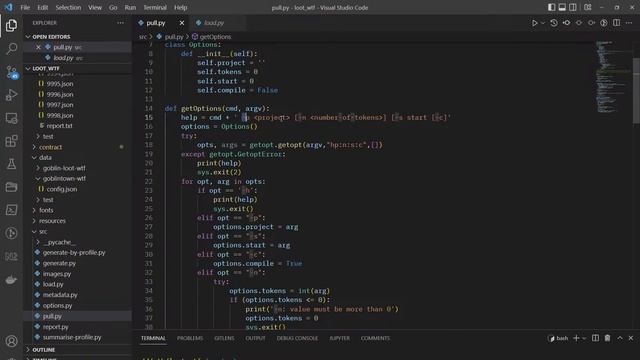Open the Run and Debug view
640x360 pixels.
click(x=11, y=95)
